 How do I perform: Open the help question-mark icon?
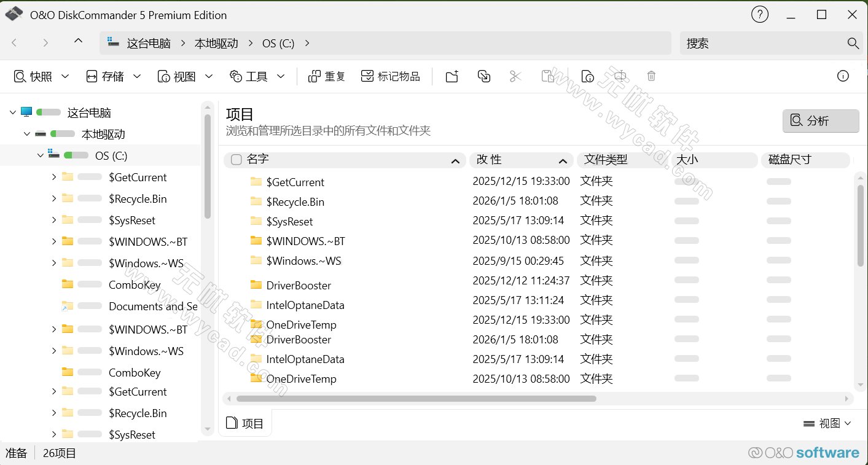(760, 14)
